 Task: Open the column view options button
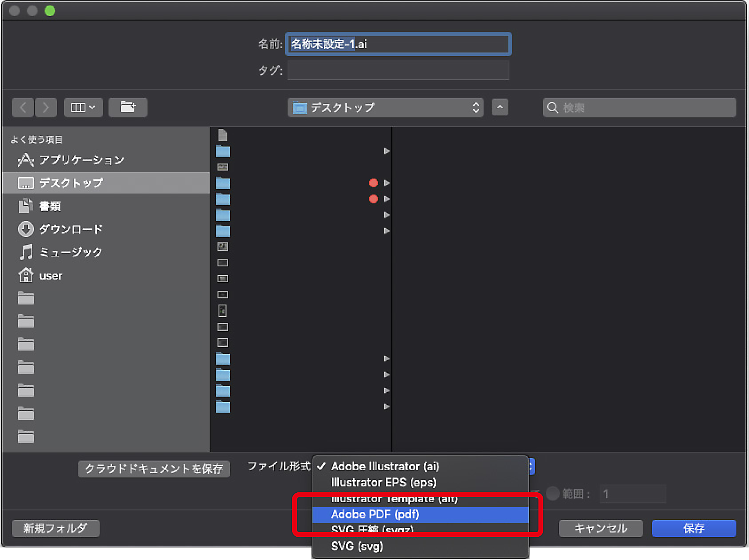[x=83, y=108]
